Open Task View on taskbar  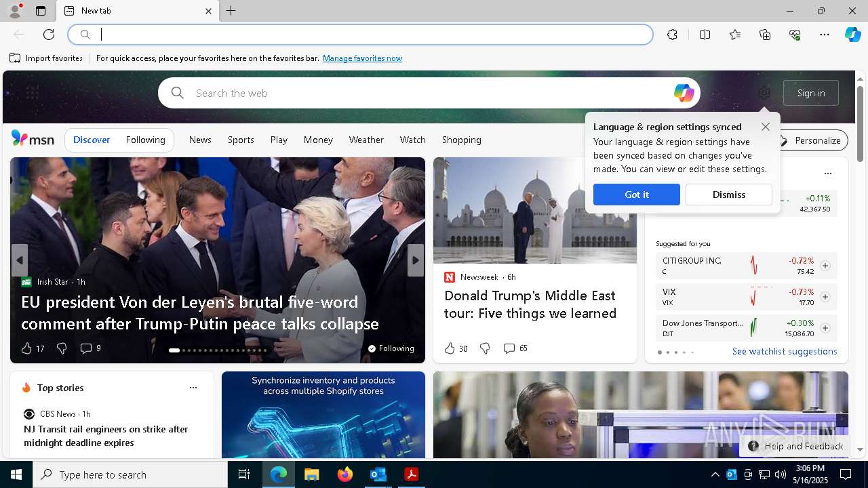coord(244,474)
